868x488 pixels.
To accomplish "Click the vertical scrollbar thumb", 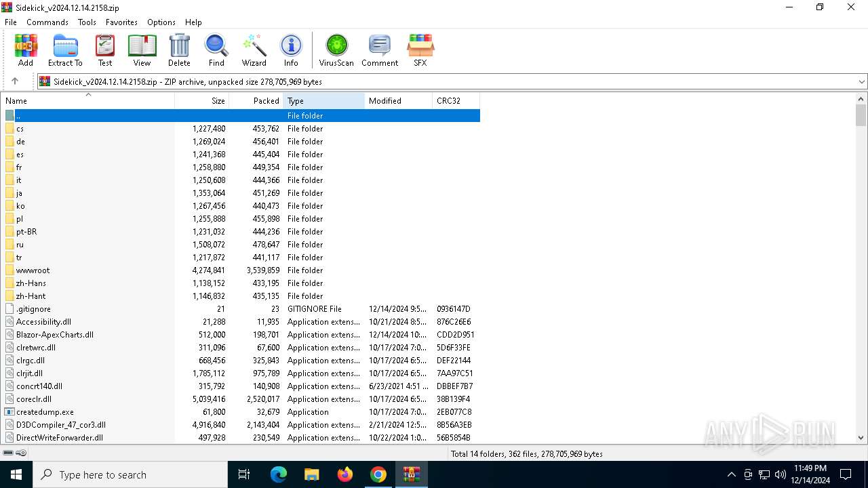I will tap(861, 115).
